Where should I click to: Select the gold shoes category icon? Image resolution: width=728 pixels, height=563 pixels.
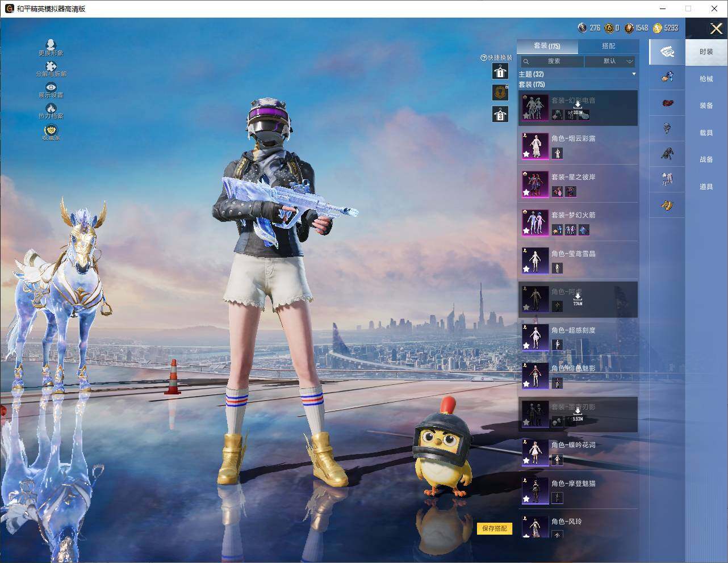(667, 205)
